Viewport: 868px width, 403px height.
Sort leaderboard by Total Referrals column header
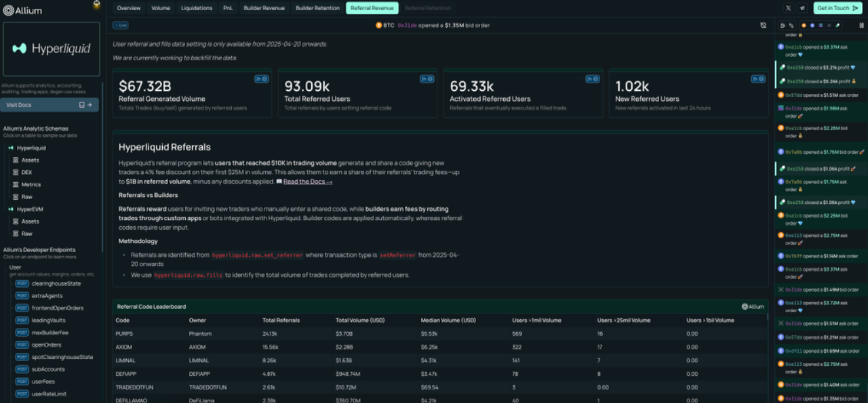click(281, 320)
